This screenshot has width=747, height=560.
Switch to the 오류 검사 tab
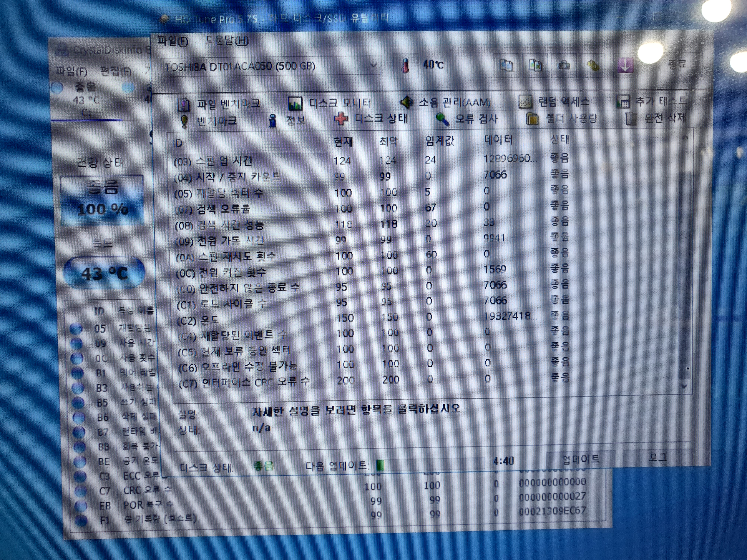tap(467, 119)
